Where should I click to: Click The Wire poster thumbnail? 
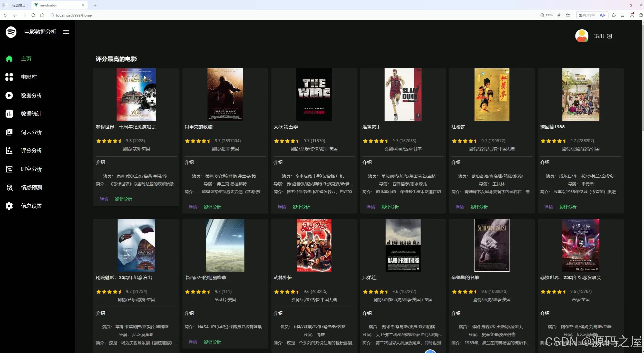(314, 94)
